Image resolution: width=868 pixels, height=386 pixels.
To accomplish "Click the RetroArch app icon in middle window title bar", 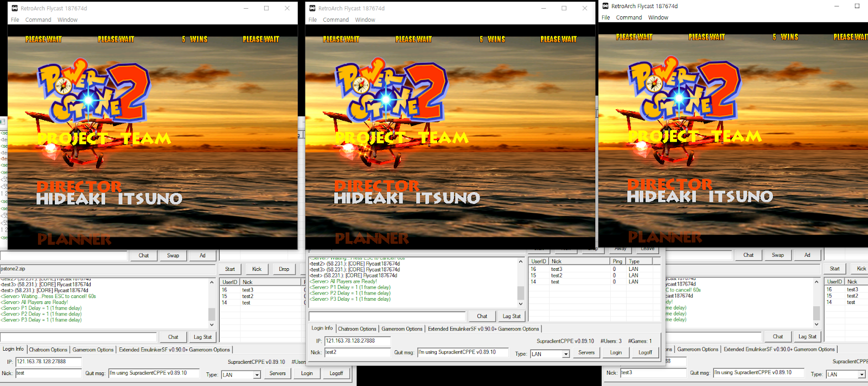I will (x=312, y=8).
